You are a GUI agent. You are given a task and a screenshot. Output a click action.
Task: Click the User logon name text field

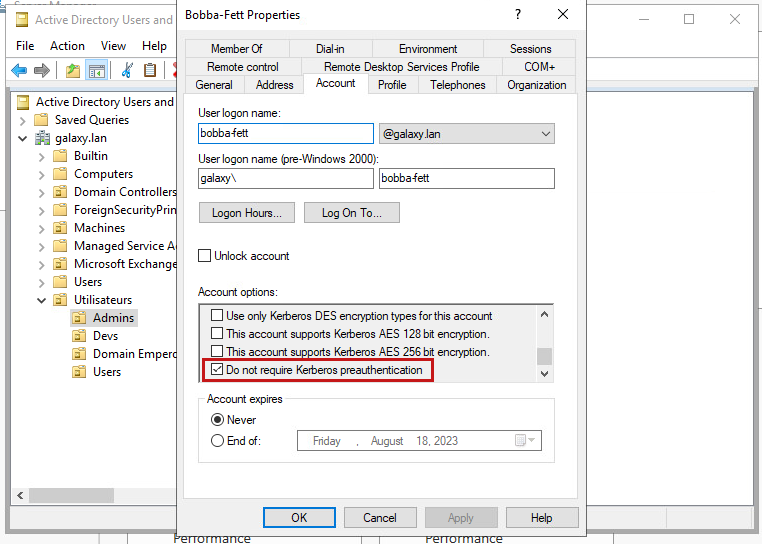[x=286, y=134]
